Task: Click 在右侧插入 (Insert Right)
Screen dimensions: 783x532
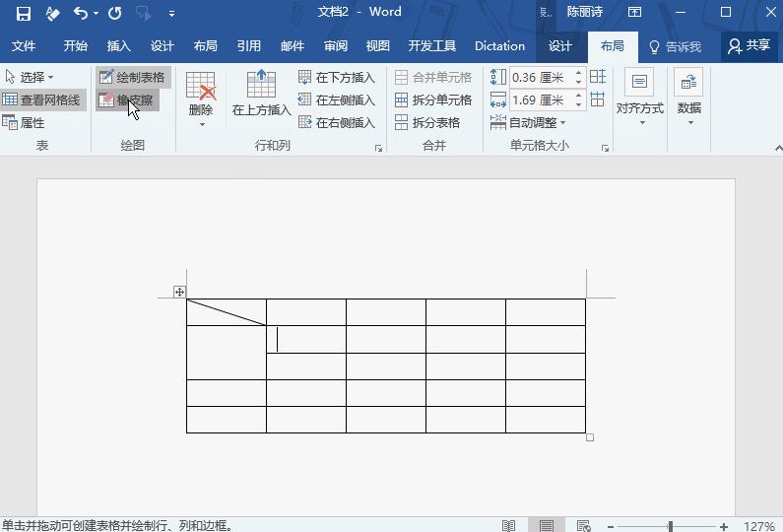Action: 337,122
